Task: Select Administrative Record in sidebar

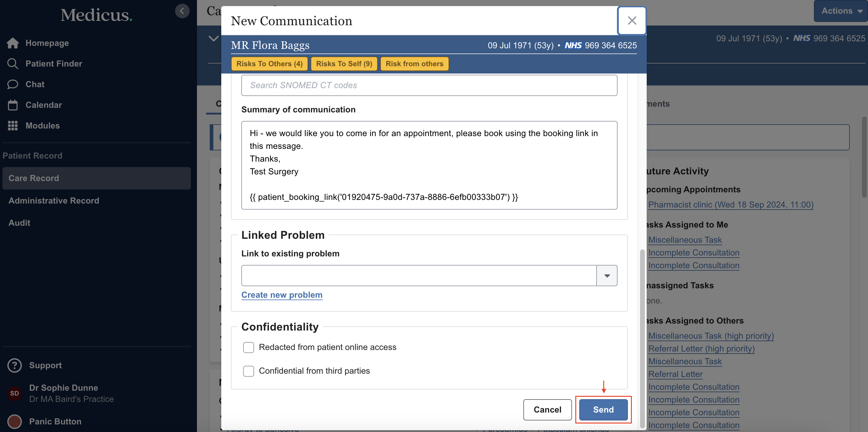Action: (54, 200)
